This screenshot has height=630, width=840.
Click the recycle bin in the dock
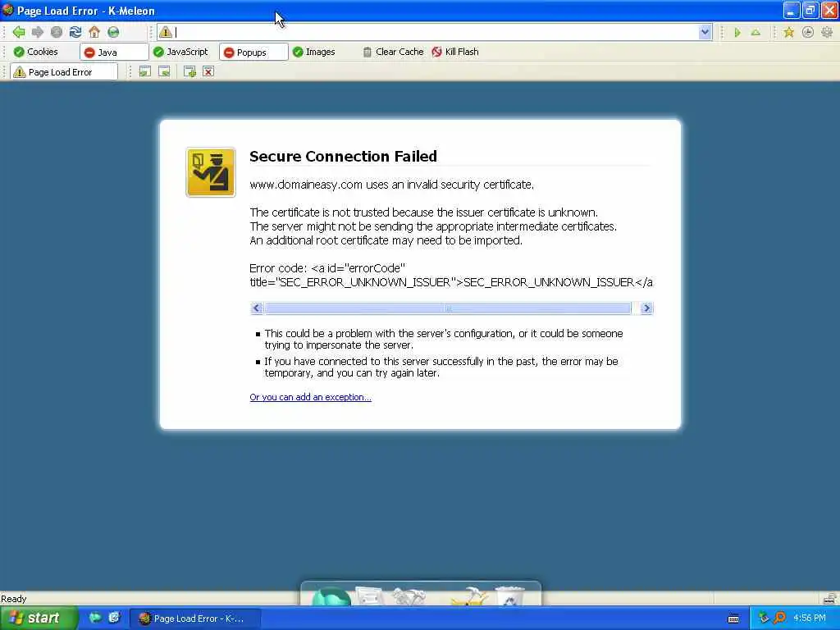click(509, 596)
